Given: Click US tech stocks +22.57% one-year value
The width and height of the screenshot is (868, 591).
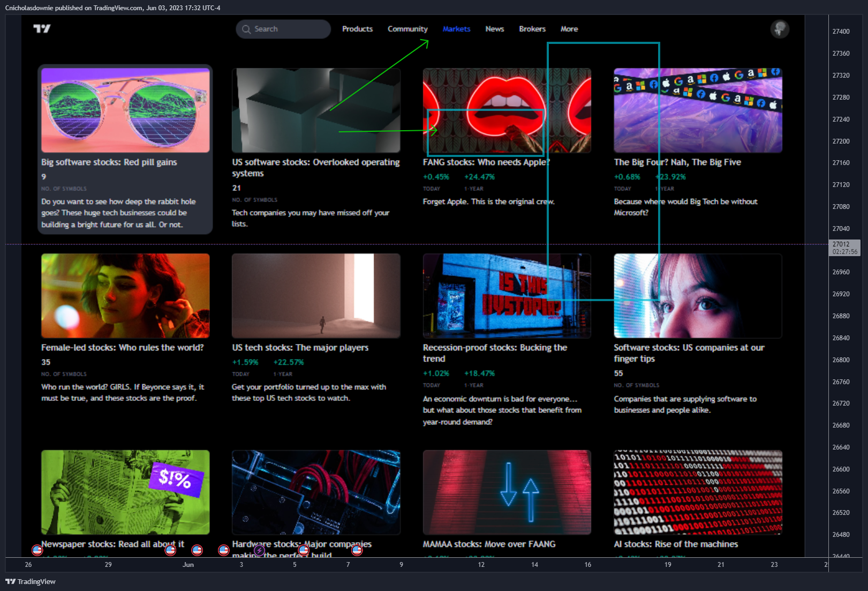Looking at the screenshot, I should pyautogui.click(x=289, y=362).
